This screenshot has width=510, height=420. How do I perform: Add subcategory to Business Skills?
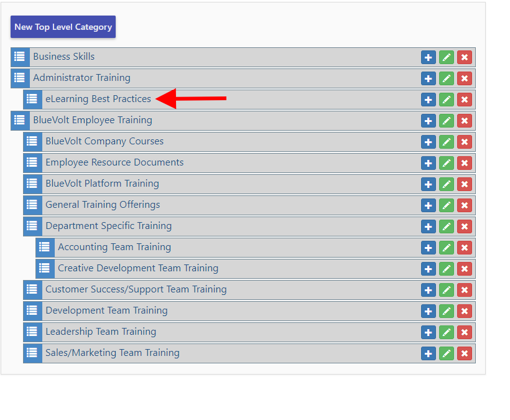click(x=429, y=57)
